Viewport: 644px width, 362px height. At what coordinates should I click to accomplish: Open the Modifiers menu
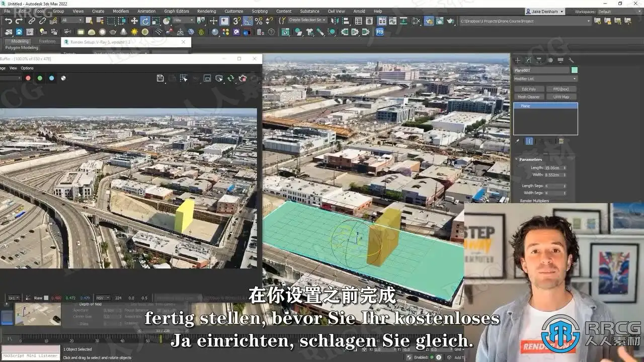(121, 11)
